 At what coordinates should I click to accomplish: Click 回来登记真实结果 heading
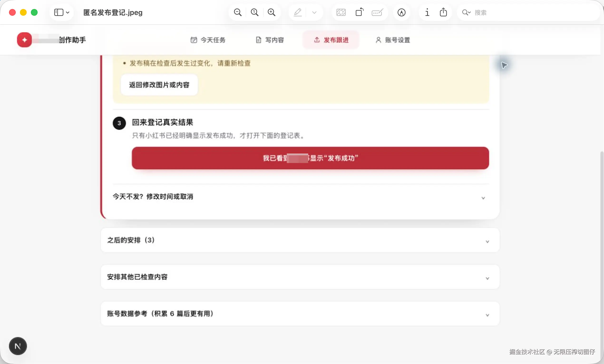click(162, 122)
